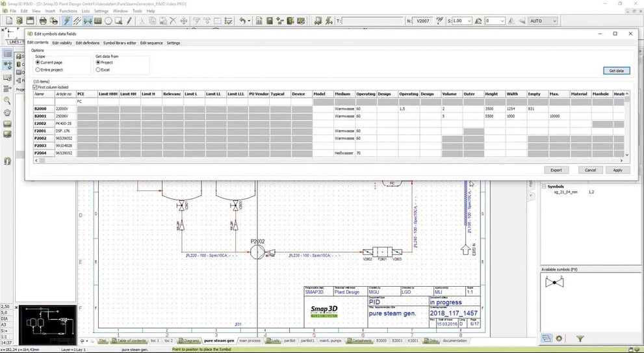Switch to Edit definitions tab
Viewport: 644px width, 353px height.
tap(88, 43)
